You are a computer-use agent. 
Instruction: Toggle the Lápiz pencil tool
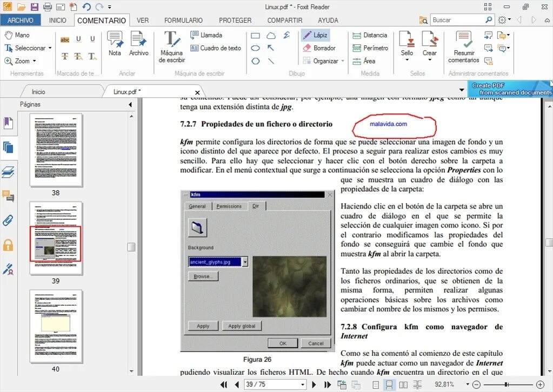315,35
